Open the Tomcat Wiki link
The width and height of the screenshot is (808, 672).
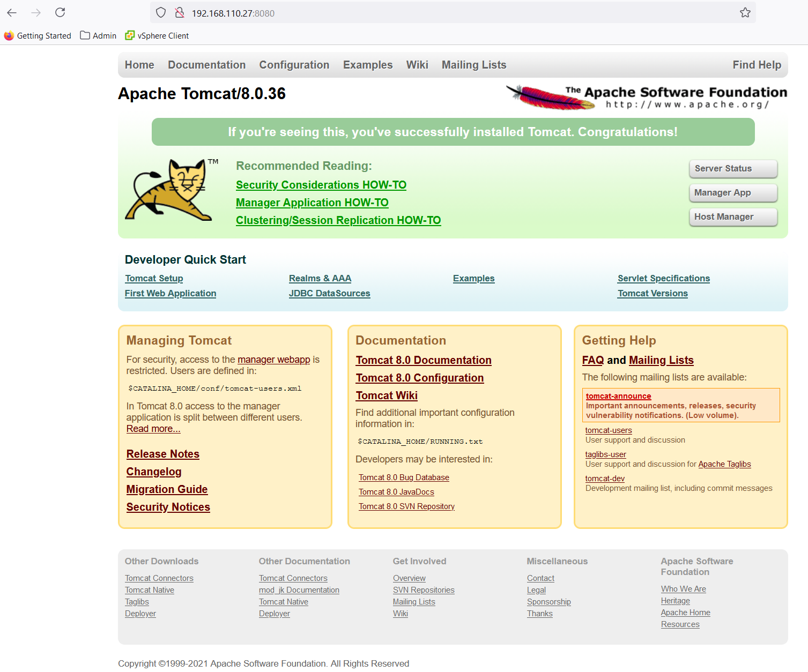(387, 395)
